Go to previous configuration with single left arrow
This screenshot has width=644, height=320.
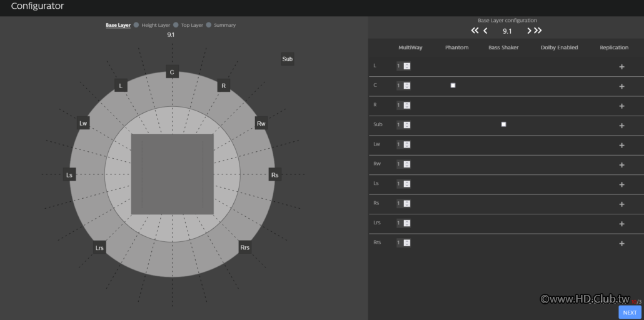(x=485, y=31)
